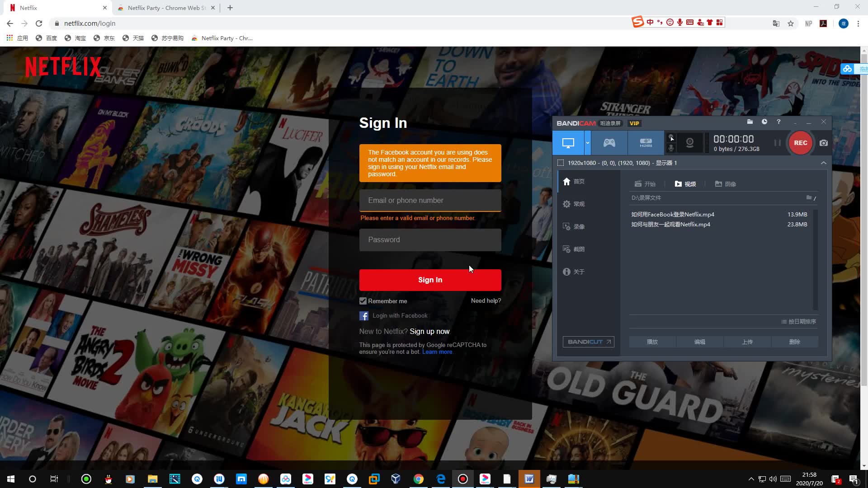Open Bandicam 关于 about section
The image size is (868, 488).
[x=574, y=272]
